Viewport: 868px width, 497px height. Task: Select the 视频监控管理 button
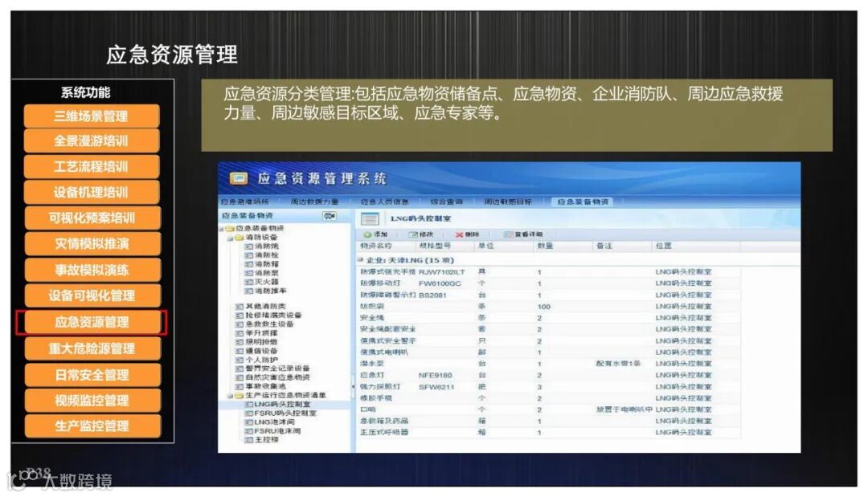pyautogui.click(x=92, y=401)
